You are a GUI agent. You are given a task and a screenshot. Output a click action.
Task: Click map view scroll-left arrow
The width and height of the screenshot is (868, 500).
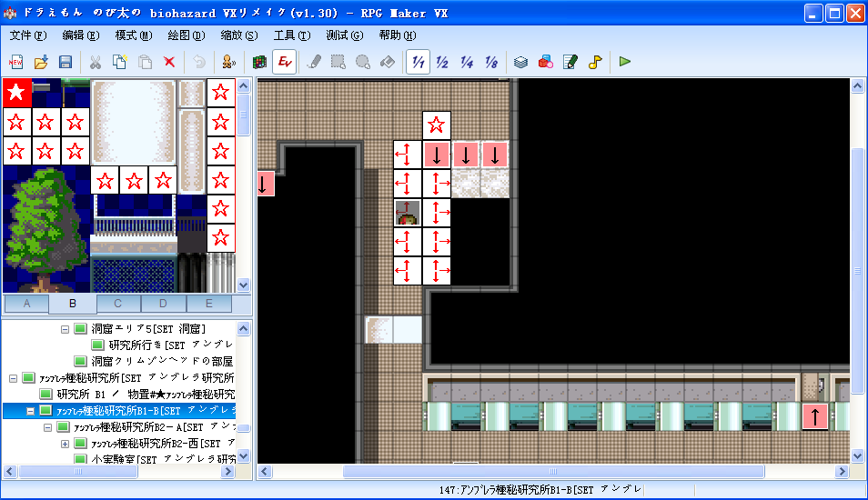point(265,472)
